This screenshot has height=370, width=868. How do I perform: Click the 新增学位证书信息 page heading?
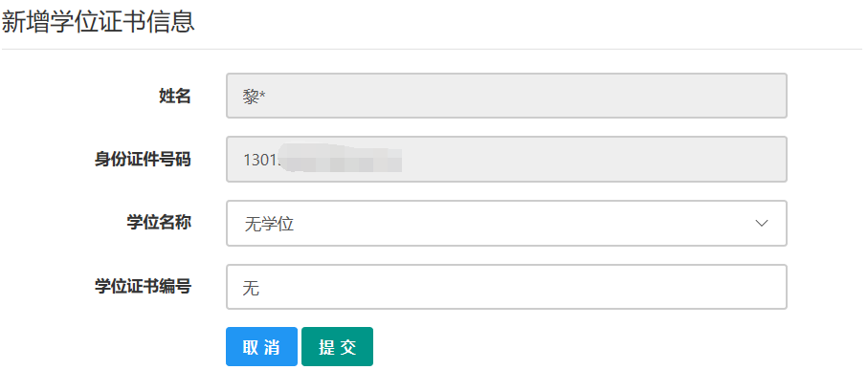(99, 22)
